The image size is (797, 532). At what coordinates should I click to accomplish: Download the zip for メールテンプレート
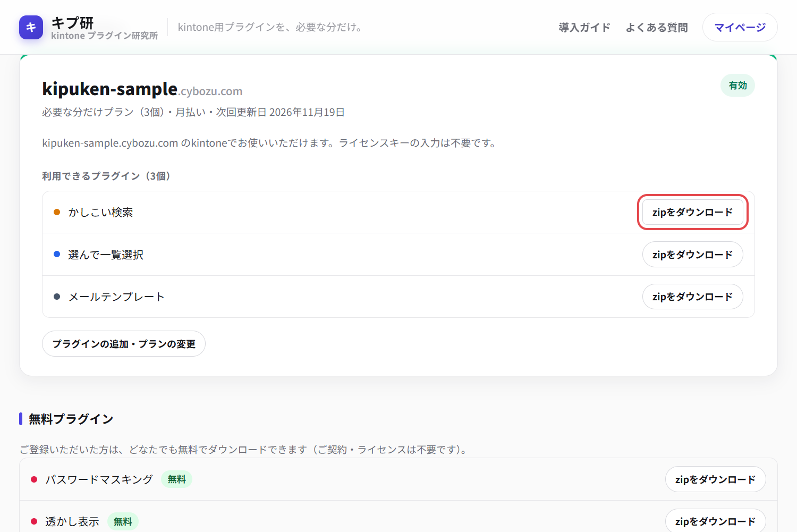click(x=692, y=297)
